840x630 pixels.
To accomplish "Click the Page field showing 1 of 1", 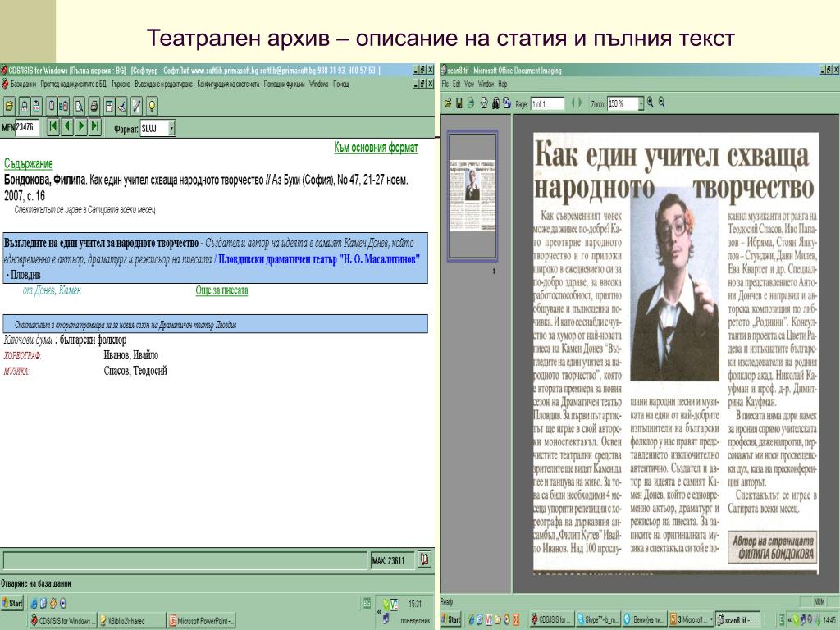I will tap(547, 104).
